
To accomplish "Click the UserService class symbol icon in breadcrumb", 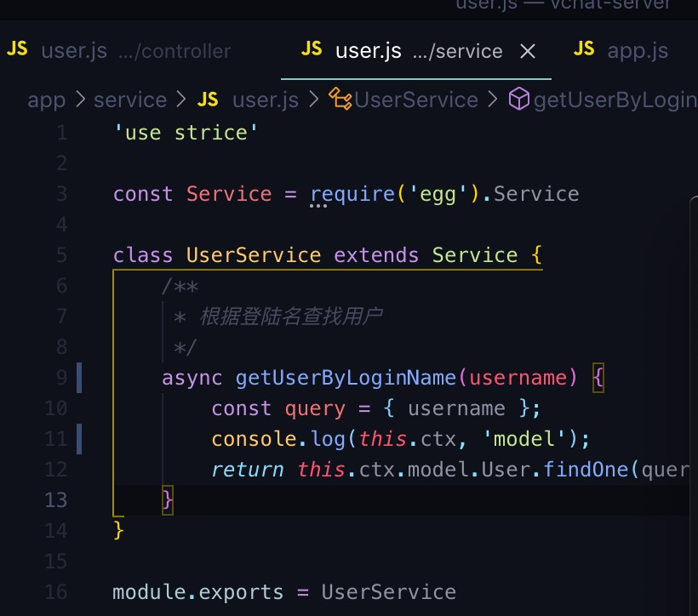I will click(x=340, y=100).
